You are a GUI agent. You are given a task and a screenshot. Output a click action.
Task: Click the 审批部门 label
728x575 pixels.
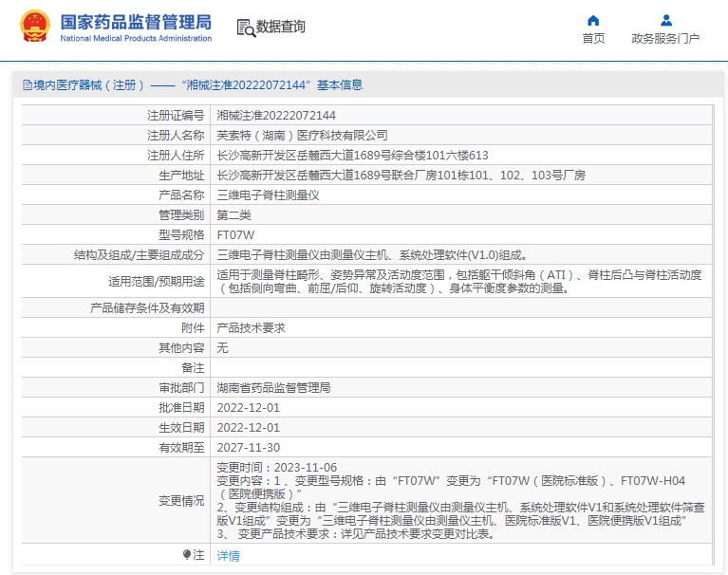coord(181,387)
